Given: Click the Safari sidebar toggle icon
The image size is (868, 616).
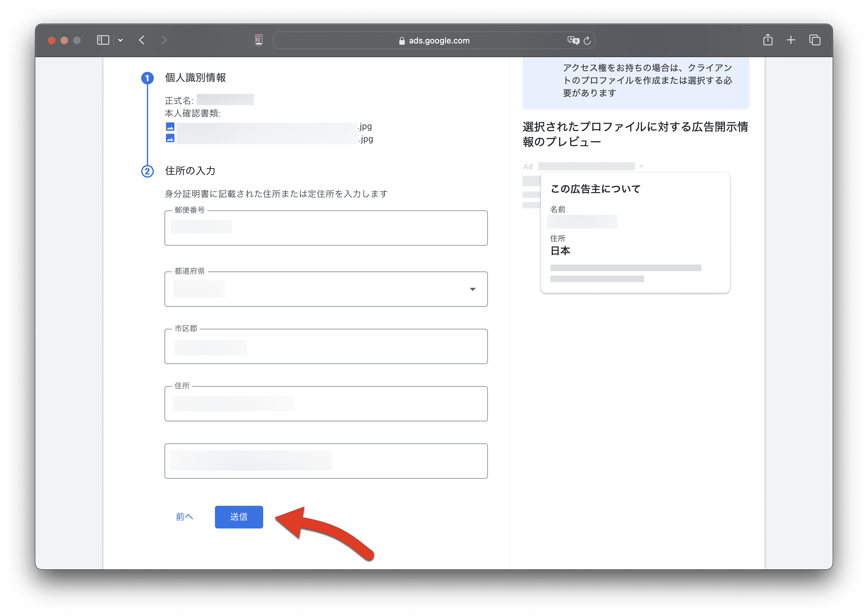Looking at the screenshot, I should 103,40.
